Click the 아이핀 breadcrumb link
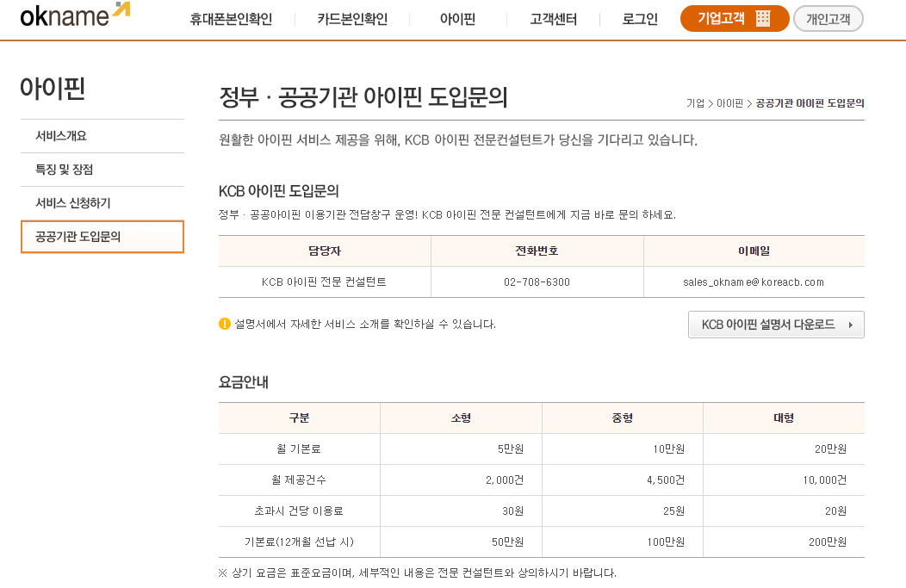The image size is (906, 588). click(729, 103)
